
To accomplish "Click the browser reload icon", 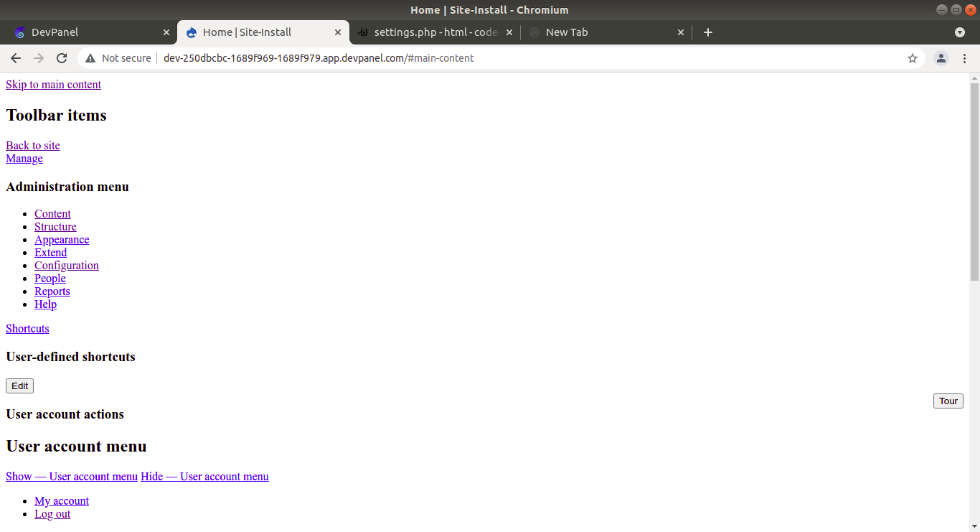I will coord(62,58).
